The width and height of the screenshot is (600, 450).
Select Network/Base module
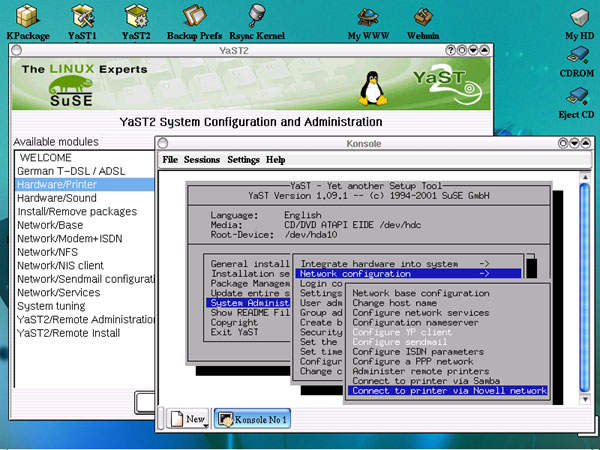pyautogui.click(x=84, y=225)
